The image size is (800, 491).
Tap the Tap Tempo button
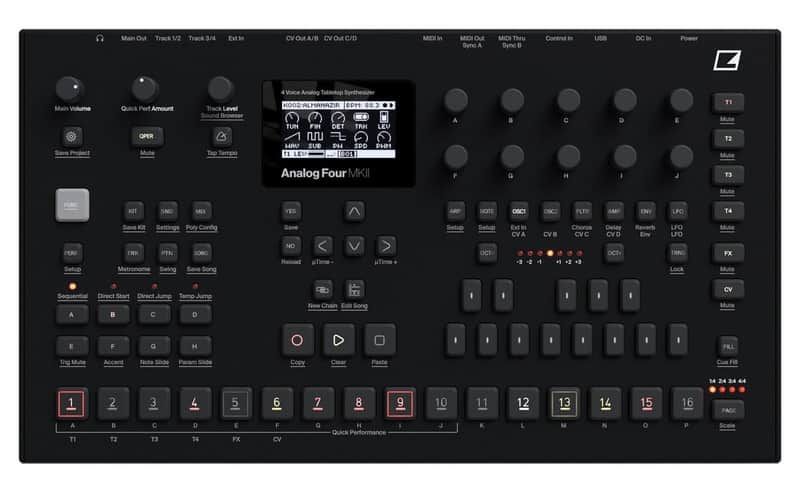pos(221,137)
